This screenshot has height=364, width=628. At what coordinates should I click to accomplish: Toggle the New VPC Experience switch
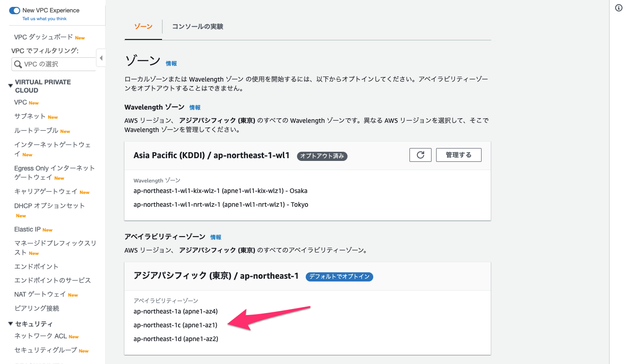pyautogui.click(x=14, y=10)
